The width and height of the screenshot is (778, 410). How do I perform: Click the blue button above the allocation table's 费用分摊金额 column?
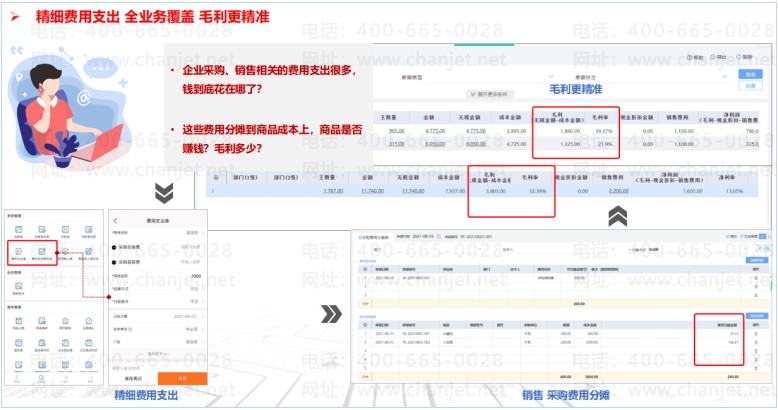(x=756, y=316)
